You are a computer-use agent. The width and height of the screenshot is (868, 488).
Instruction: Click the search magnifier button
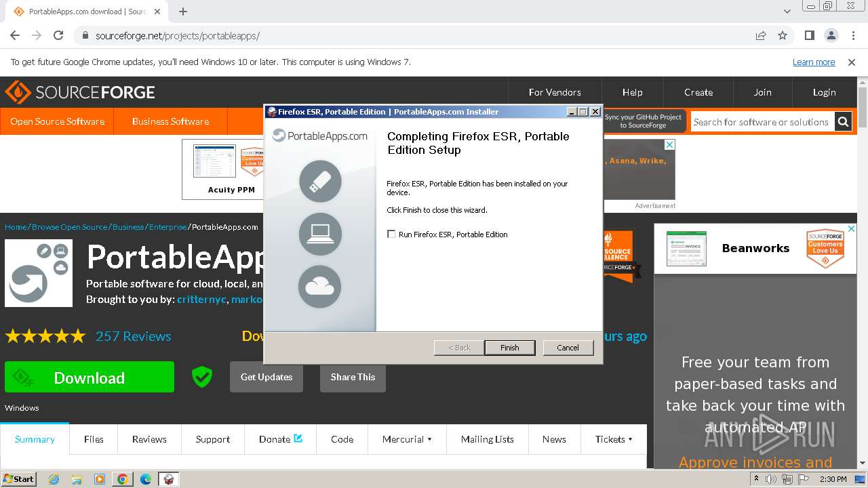[x=843, y=122]
